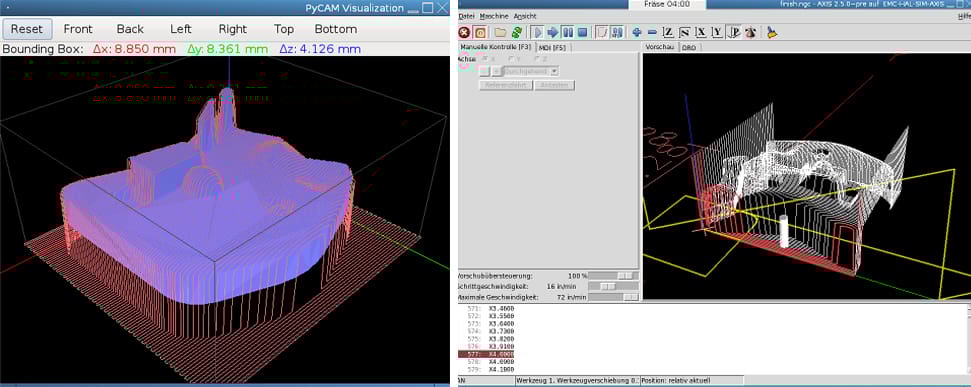The width and height of the screenshot is (971, 387).
Task: Open the Ansicht menu
Action: coord(525,16)
